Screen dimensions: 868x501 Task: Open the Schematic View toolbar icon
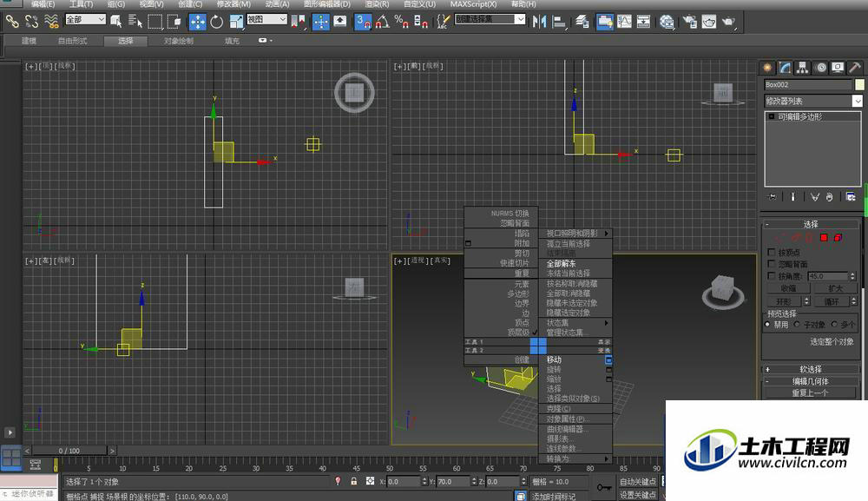pyautogui.click(x=643, y=22)
